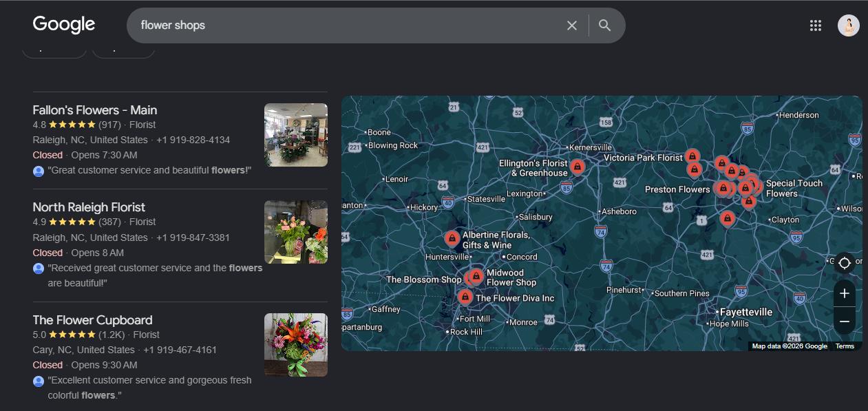
Task: View the North Raleigh Florist bouquet photo
Action: click(x=296, y=232)
